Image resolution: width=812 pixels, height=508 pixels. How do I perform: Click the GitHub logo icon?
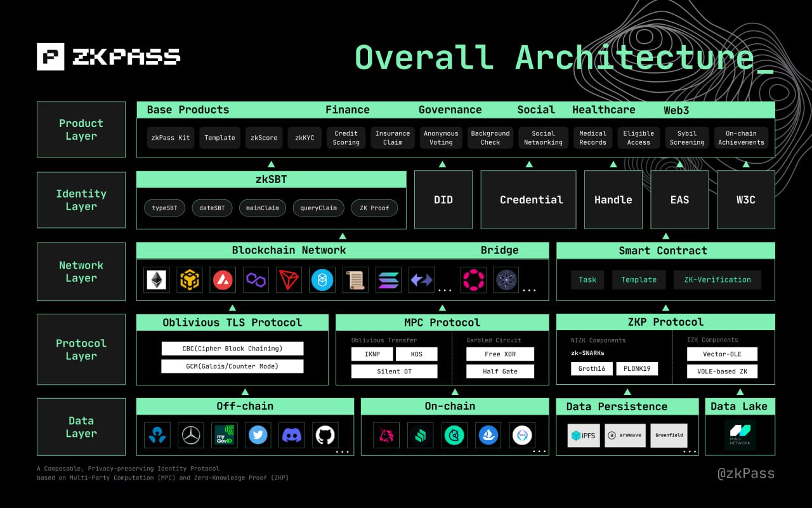pos(325,435)
